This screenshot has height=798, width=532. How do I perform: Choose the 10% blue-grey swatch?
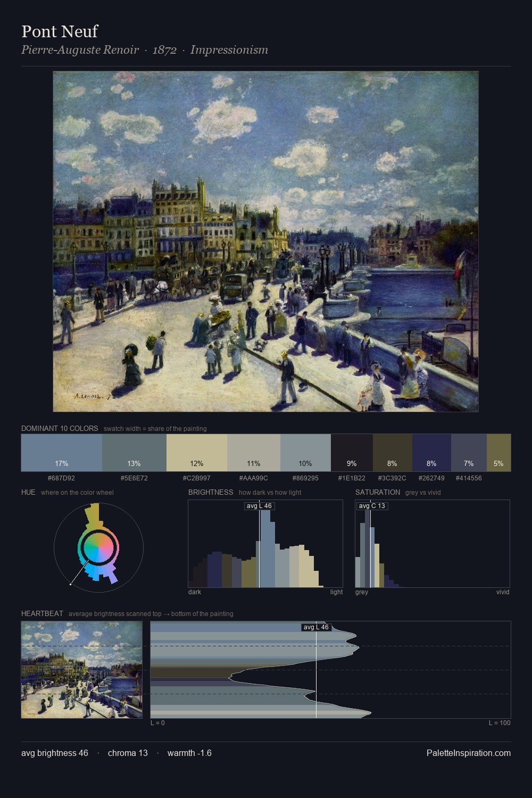[305, 453]
